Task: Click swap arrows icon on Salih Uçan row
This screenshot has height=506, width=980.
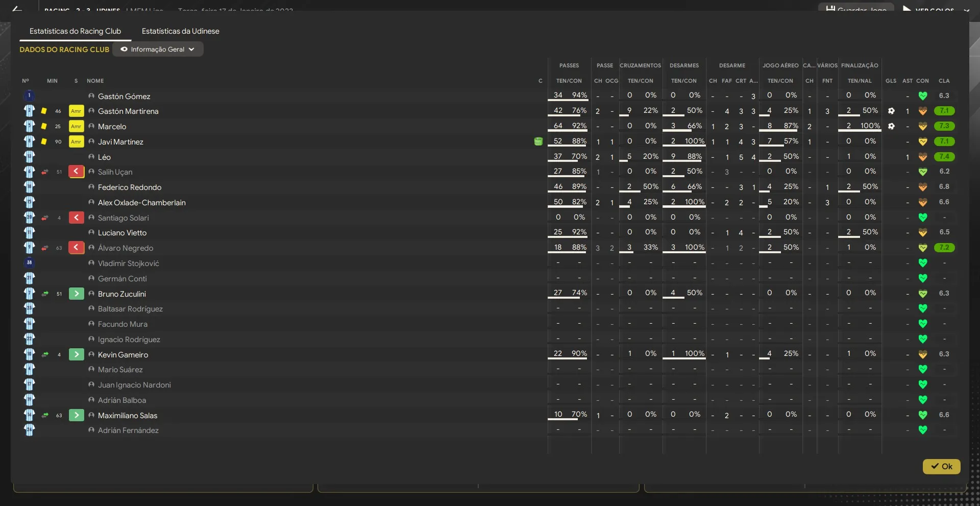Action: (x=45, y=172)
